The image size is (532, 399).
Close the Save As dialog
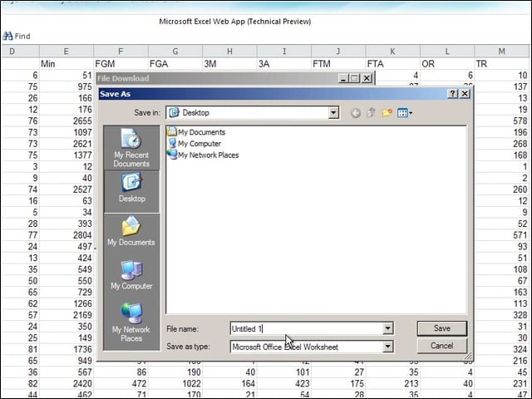(465, 94)
